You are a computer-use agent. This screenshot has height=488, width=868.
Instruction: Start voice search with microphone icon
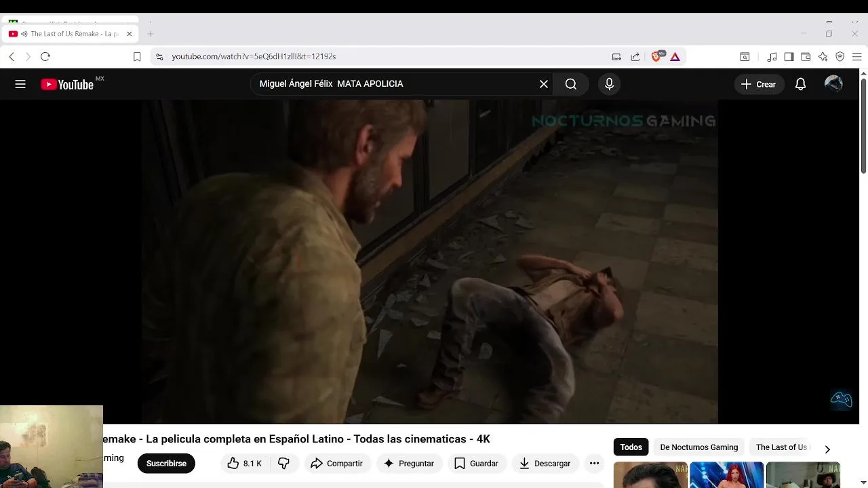pos(609,84)
